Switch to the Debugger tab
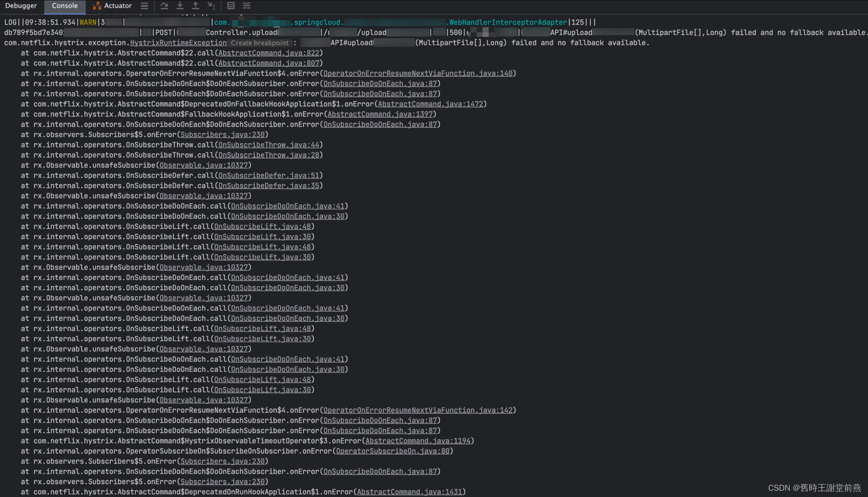Screen dimensions: 868x497 21,6
